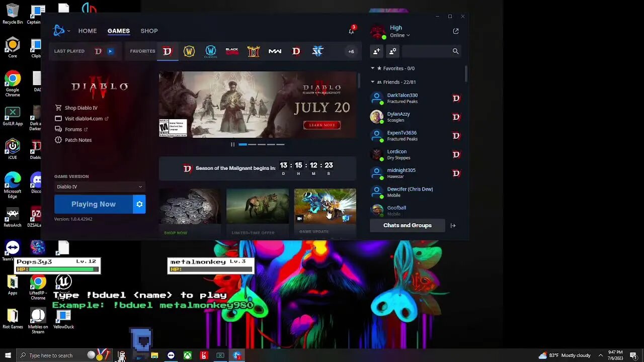Open Recycle Bin on desktop
644x362 pixels.
(x=13, y=14)
